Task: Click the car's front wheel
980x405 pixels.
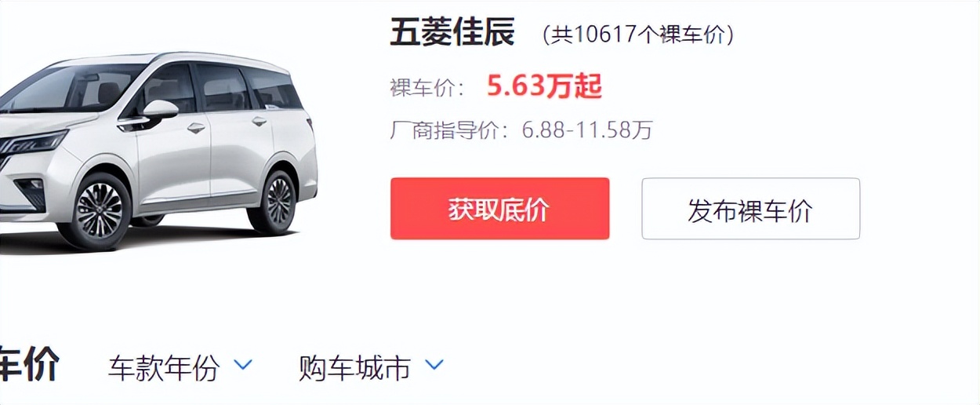Action: [x=96, y=210]
